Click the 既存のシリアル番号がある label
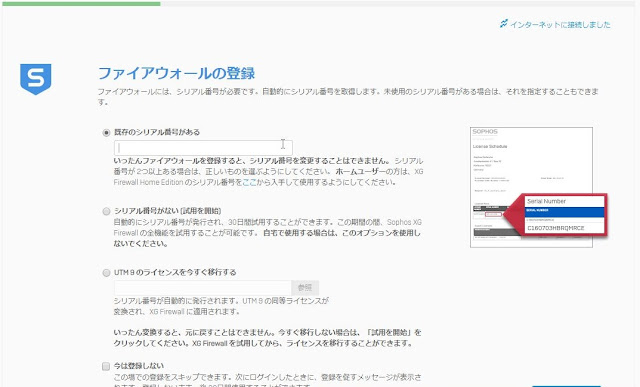The width and height of the screenshot is (640, 387). 157,132
